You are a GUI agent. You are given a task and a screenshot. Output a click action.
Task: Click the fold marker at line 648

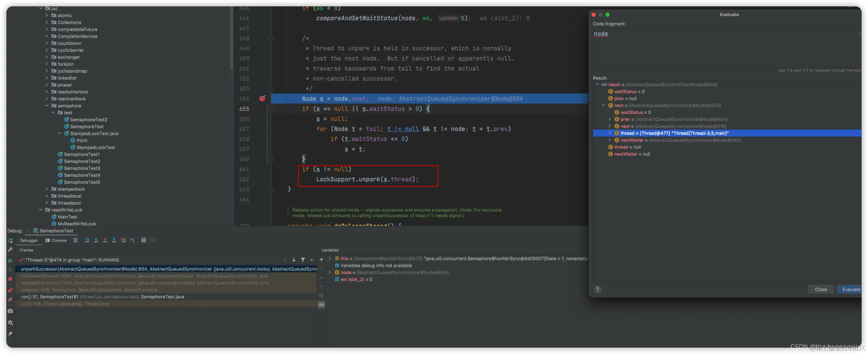271,38
